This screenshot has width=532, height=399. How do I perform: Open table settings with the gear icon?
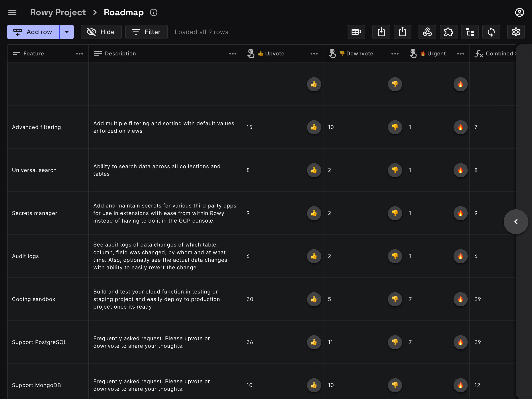(516, 32)
